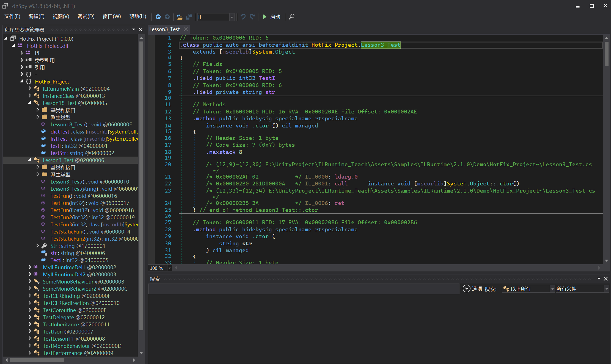The height and width of the screenshot is (364, 611).
Task: Click the PE node icon
Action: point(28,53)
